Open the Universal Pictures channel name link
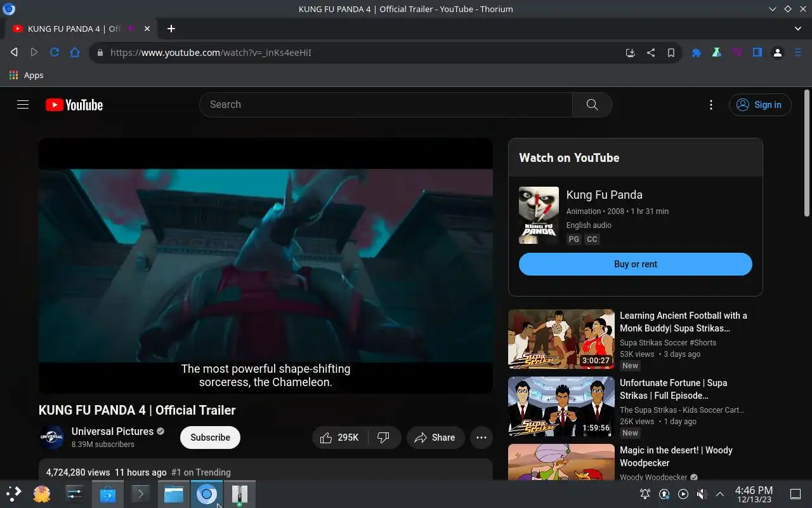The height and width of the screenshot is (508, 812). 112,431
